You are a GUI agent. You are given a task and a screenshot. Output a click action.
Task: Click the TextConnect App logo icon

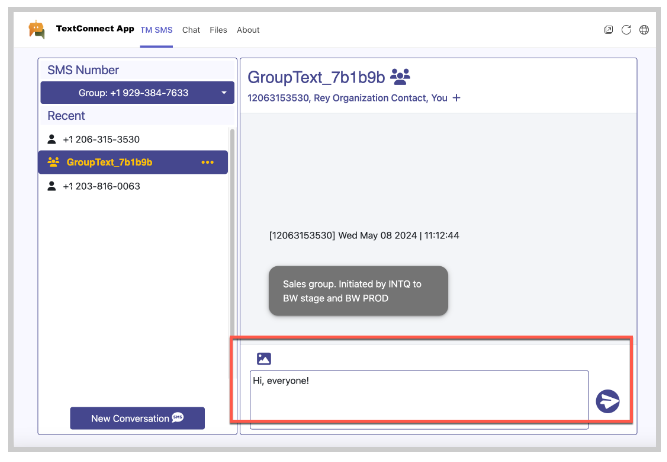(x=37, y=29)
